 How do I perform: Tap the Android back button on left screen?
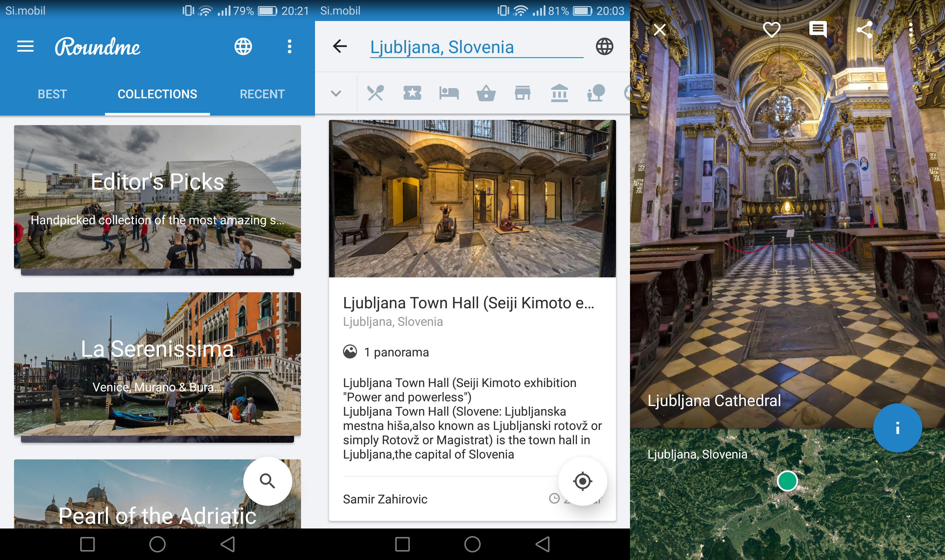click(x=228, y=544)
